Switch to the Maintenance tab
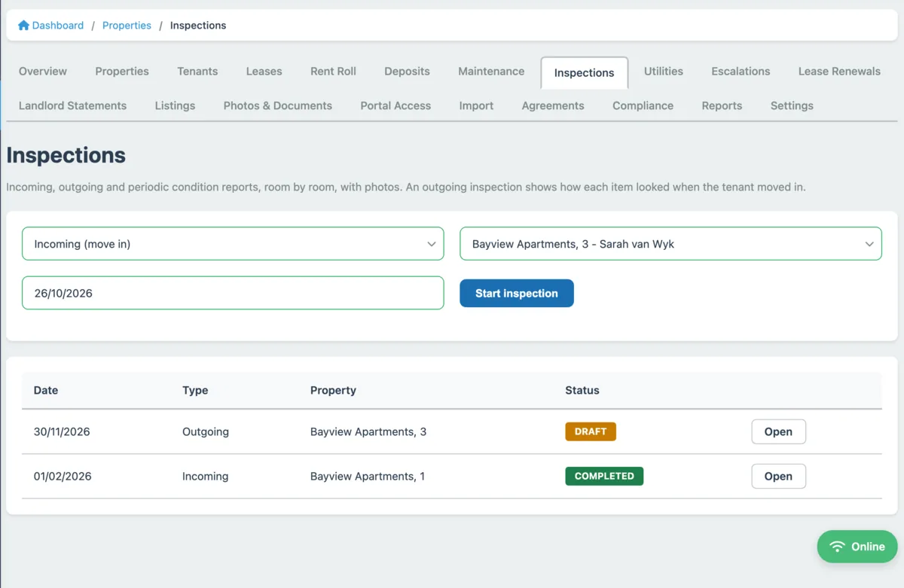This screenshot has height=588, width=904. click(491, 72)
